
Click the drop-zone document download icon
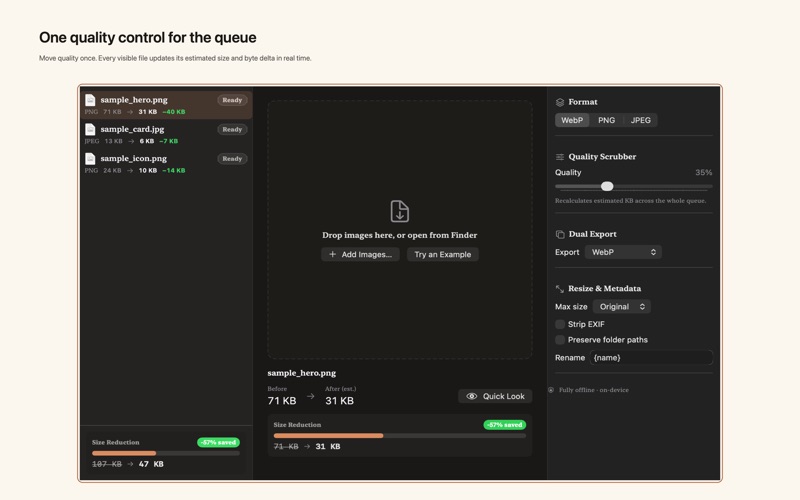(399, 211)
